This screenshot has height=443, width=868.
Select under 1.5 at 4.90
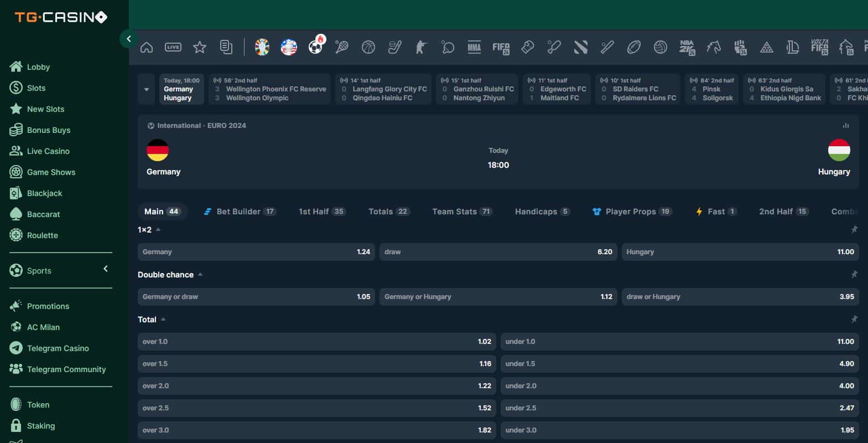680,364
